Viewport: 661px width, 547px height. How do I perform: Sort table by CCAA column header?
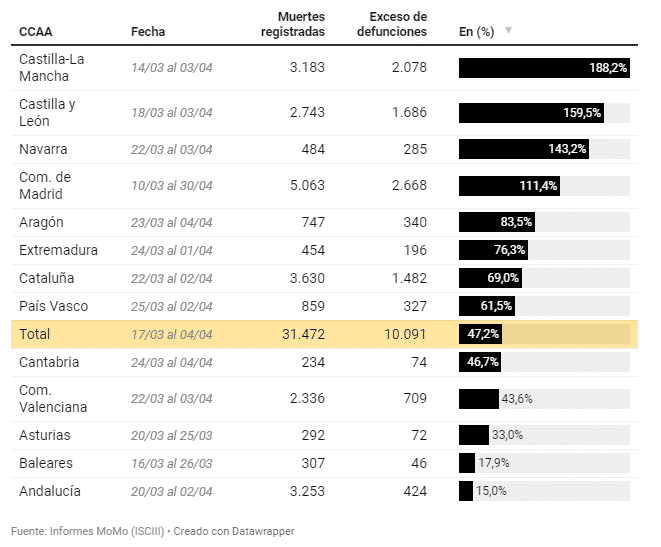[35, 31]
